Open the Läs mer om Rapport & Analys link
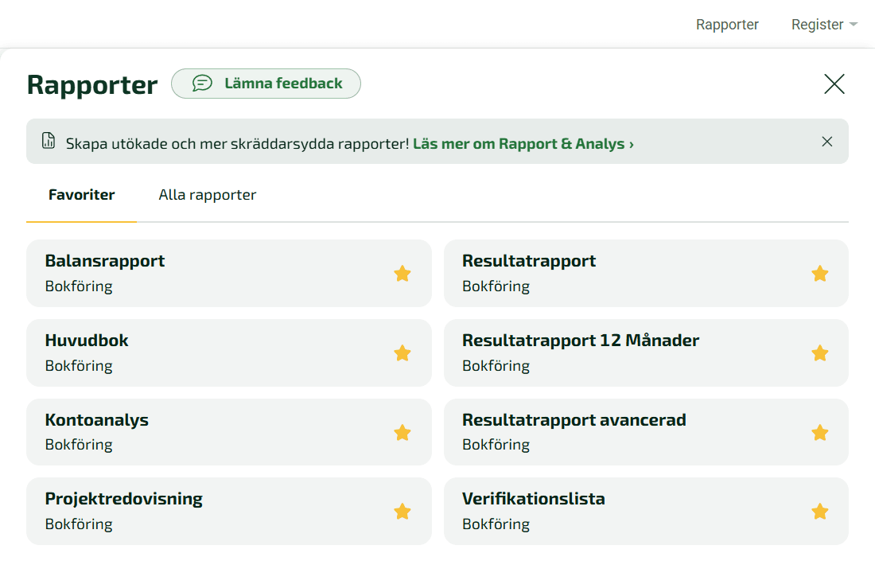This screenshot has height=588, width=875. 521,145
